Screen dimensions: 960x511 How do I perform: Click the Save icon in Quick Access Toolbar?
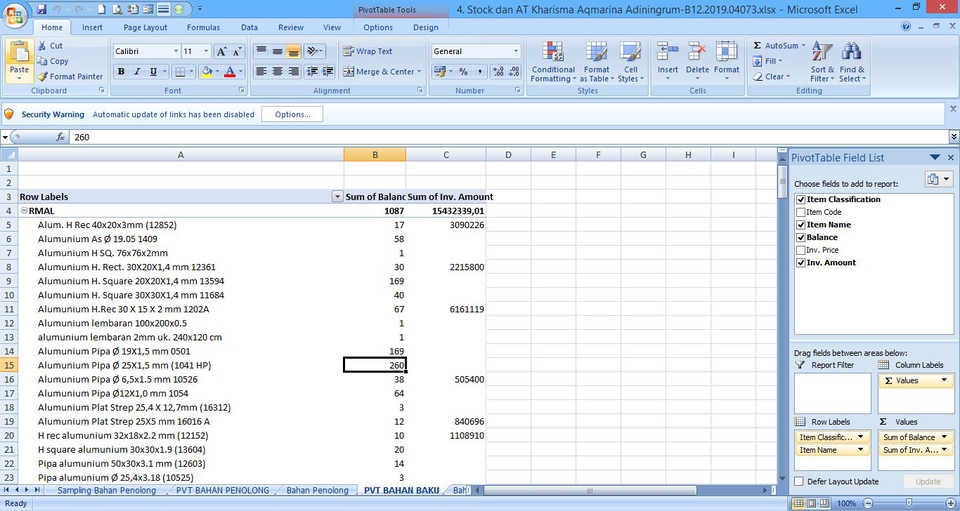tap(42, 9)
